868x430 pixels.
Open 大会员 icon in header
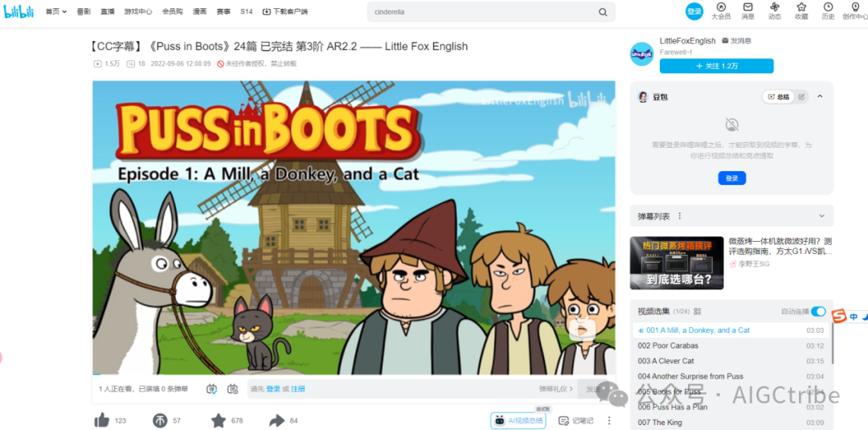[721, 6]
